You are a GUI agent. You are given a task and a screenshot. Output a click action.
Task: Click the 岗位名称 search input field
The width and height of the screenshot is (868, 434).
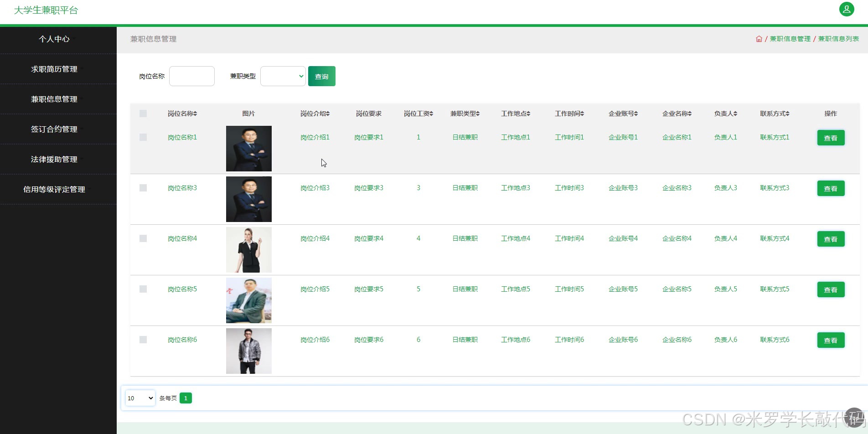(x=191, y=76)
